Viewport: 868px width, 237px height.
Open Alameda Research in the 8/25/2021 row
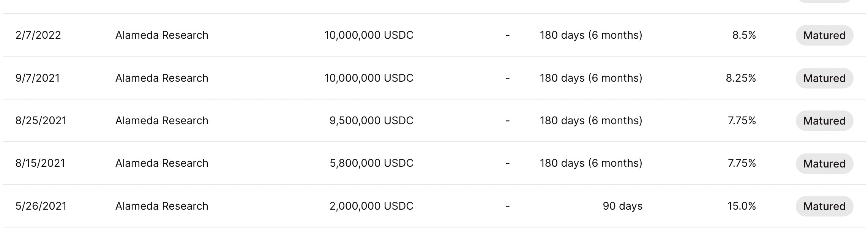point(162,121)
